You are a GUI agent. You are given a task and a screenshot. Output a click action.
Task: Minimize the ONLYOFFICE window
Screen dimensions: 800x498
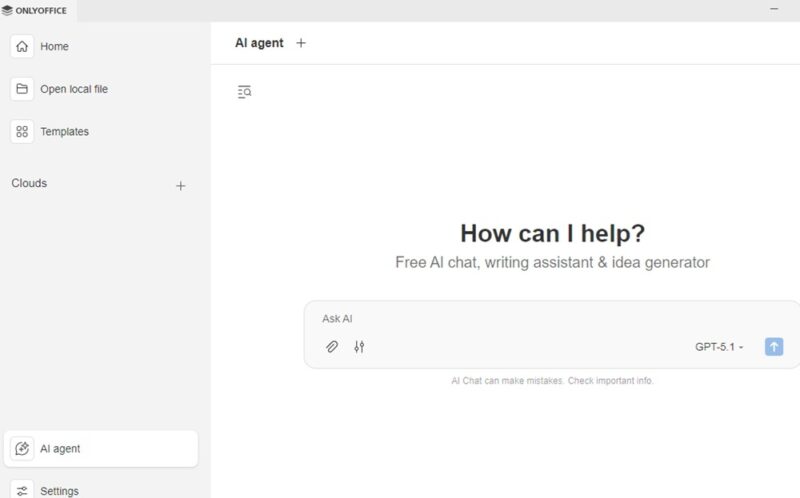pos(774,9)
